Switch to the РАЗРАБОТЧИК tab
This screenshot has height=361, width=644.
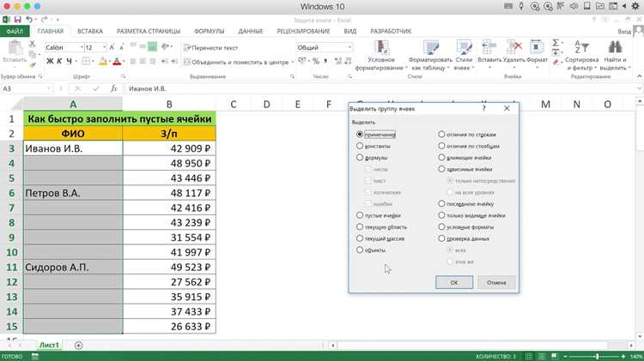coord(391,31)
